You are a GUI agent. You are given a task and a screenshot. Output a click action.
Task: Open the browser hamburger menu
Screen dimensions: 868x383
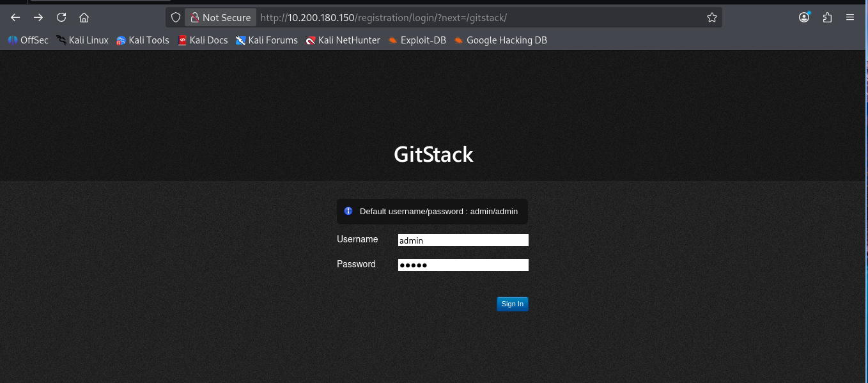click(850, 17)
